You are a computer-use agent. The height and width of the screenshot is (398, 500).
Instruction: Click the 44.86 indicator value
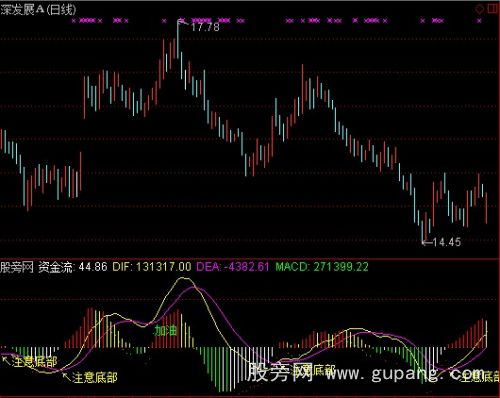click(x=93, y=267)
